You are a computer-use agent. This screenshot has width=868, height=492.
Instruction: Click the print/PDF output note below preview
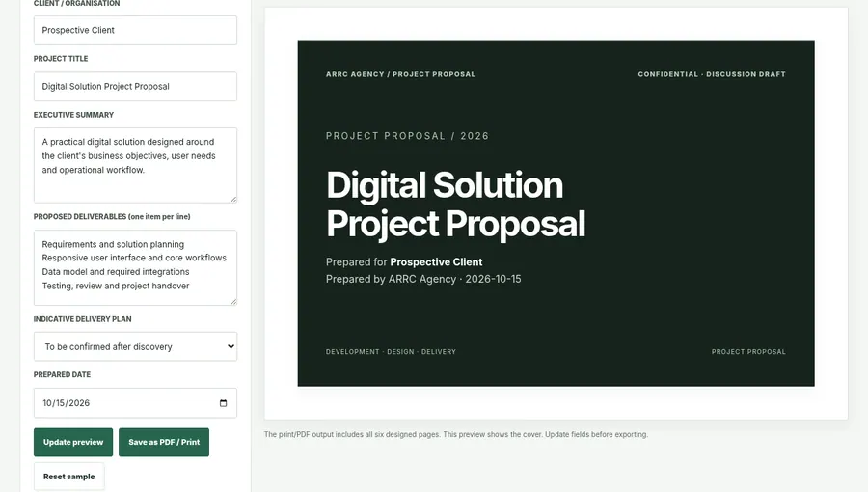pos(455,434)
